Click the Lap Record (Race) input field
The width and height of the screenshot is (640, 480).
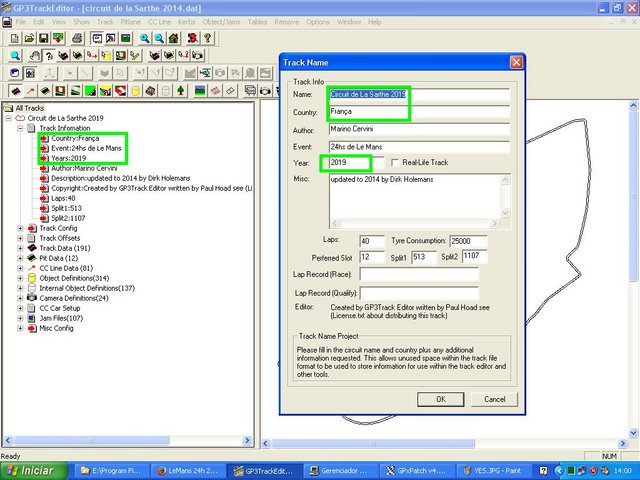tap(419, 274)
